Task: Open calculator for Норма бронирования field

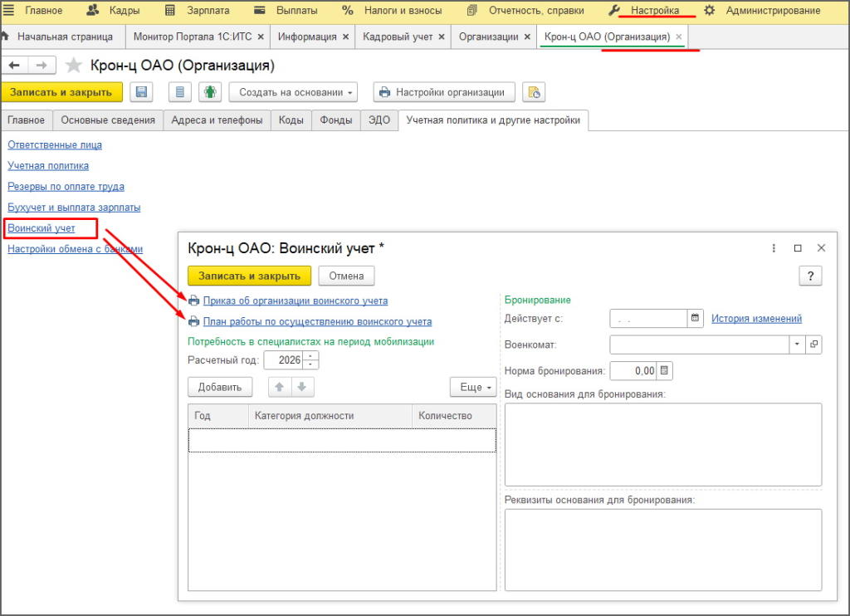Action: 665,370
